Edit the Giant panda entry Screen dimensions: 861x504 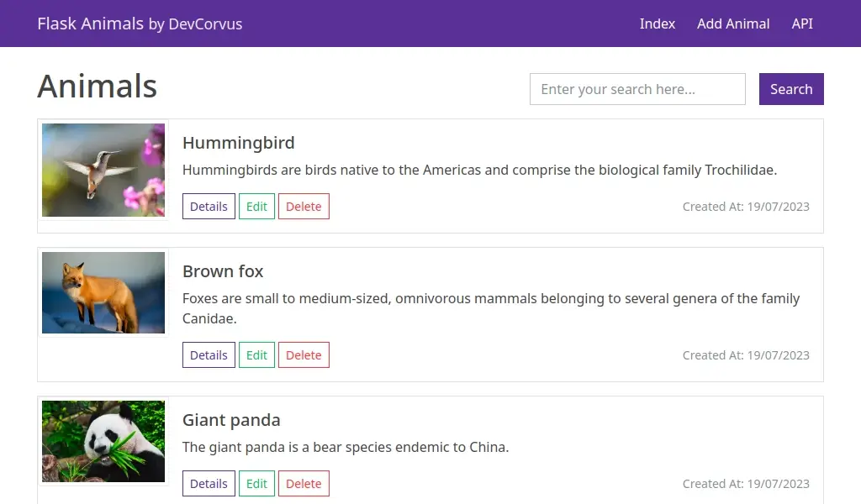[256, 483]
